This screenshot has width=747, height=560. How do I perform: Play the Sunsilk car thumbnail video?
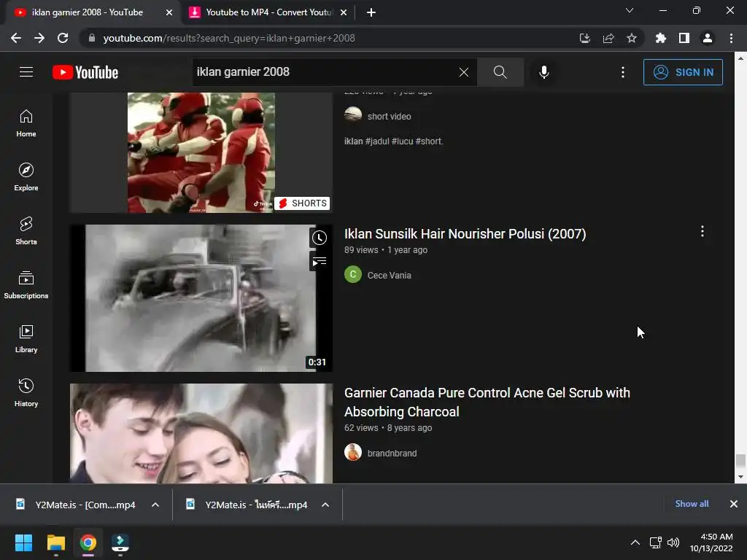click(x=201, y=298)
